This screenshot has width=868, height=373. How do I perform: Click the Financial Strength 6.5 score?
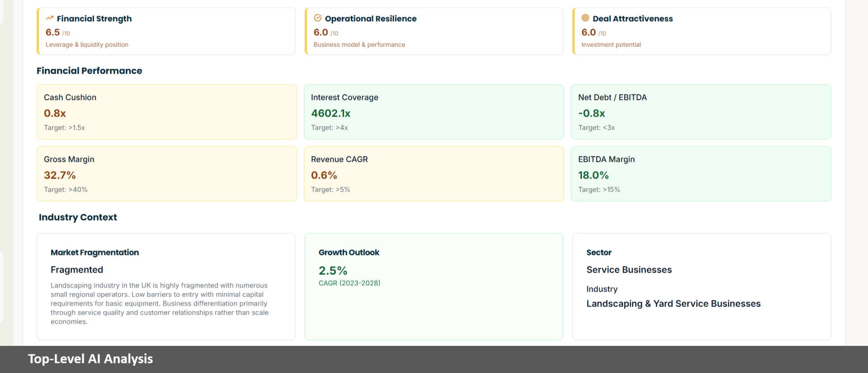click(x=53, y=32)
